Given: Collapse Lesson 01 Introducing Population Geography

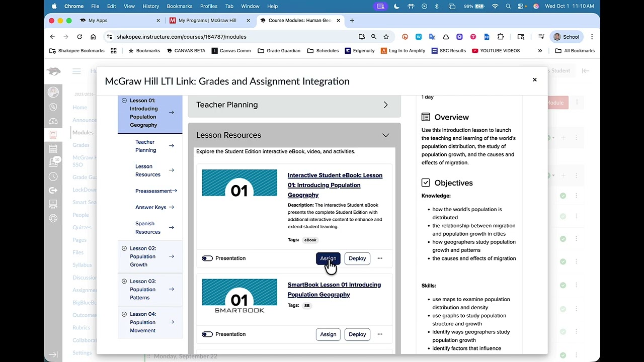Looking at the screenshot, I should coord(124,101).
